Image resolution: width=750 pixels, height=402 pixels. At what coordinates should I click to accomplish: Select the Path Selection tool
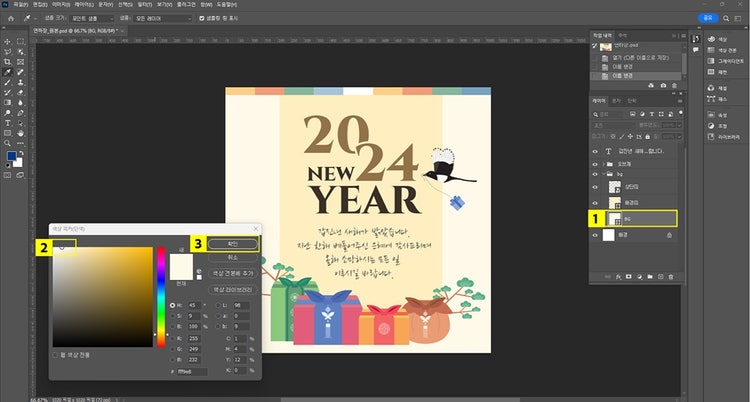pyautogui.click(x=21, y=123)
